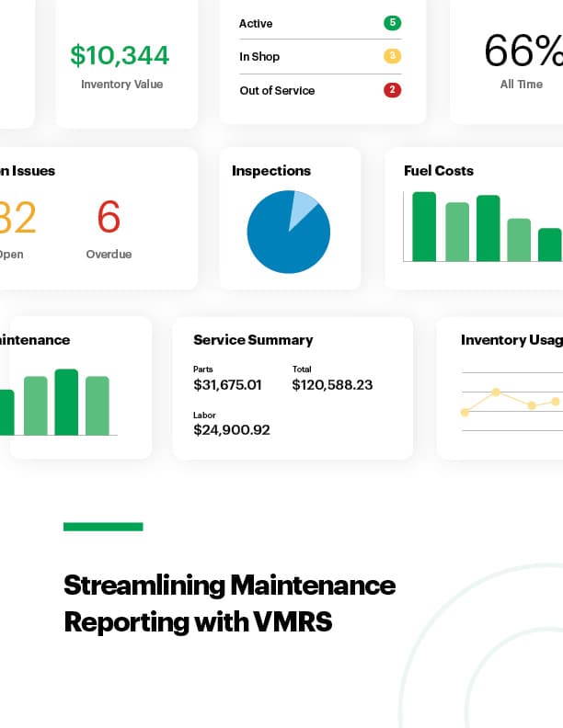
Task: Click the overdue issues count 6
Action: pos(109,216)
